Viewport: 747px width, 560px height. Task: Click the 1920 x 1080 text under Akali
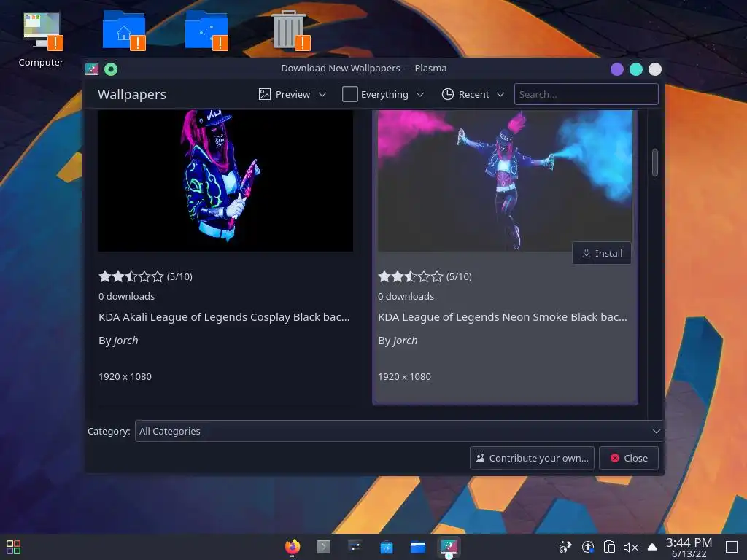tap(125, 377)
